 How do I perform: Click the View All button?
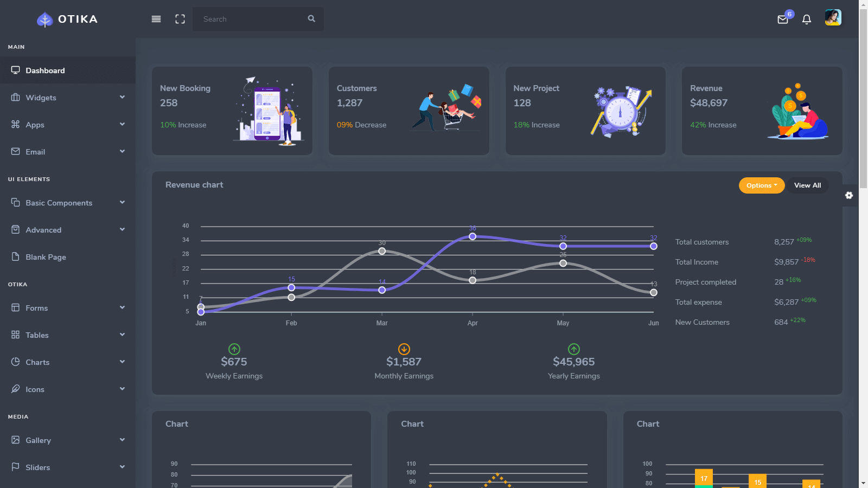click(808, 185)
